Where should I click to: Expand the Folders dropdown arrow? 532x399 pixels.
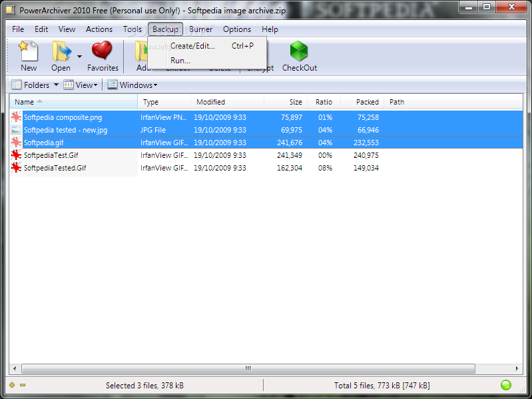[x=57, y=85]
